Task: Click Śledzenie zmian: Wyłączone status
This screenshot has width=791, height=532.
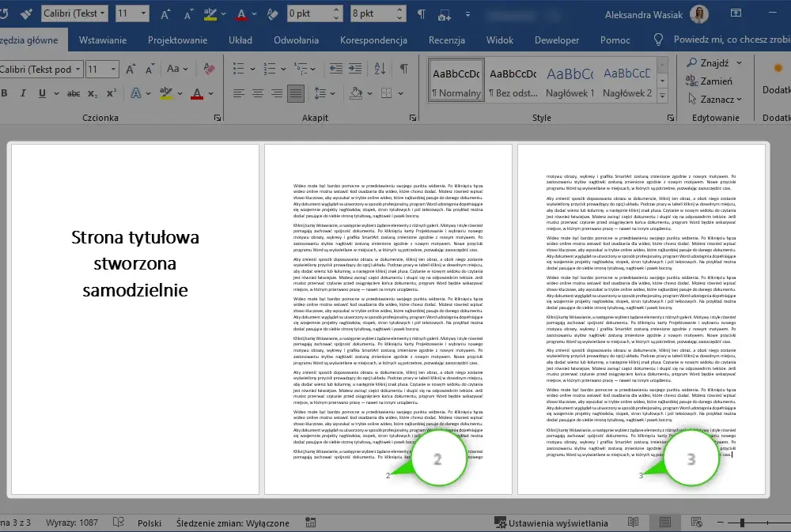Action: (233, 523)
